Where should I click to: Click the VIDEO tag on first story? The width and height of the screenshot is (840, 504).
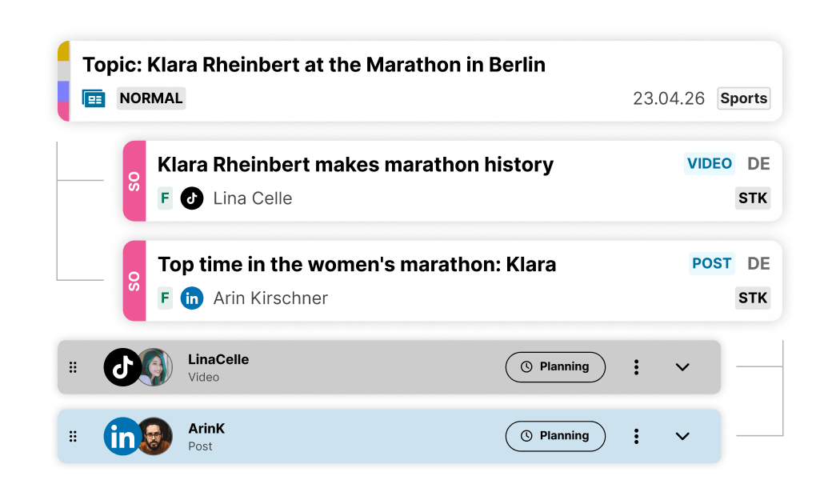pyautogui.click(x=710, y=164)
